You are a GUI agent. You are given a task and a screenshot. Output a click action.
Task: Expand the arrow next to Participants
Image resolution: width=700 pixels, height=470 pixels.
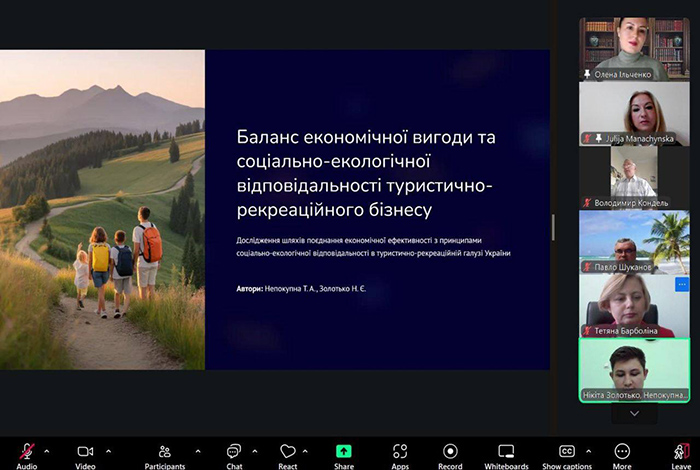(x=198, y=451)
